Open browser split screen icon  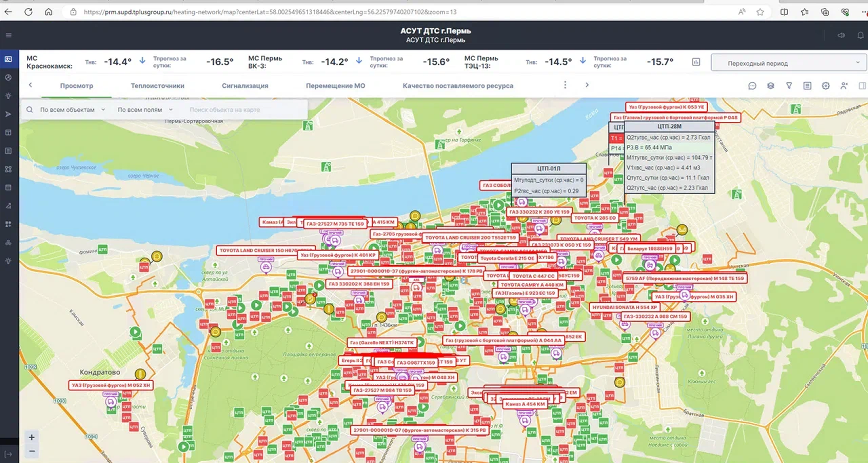[x=784, y=12]
